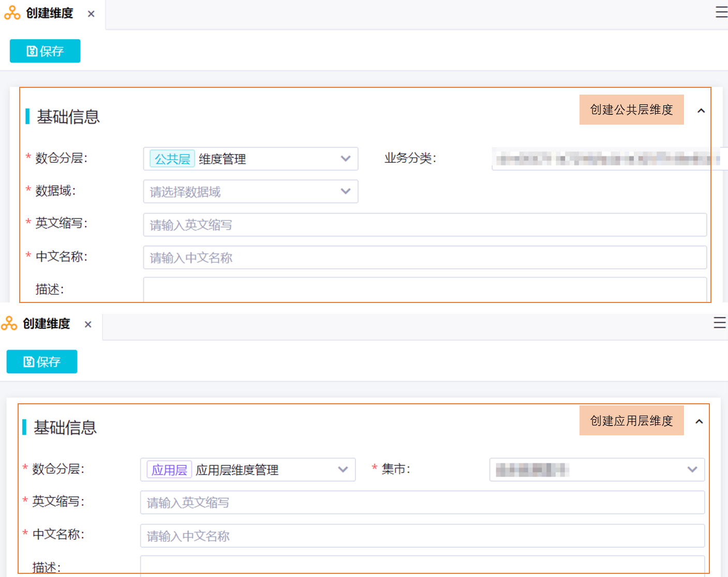The width and height of the screenshot is (728, 577).
Task: Open the hamburger menu in the lower window
Action: point(720,323)
